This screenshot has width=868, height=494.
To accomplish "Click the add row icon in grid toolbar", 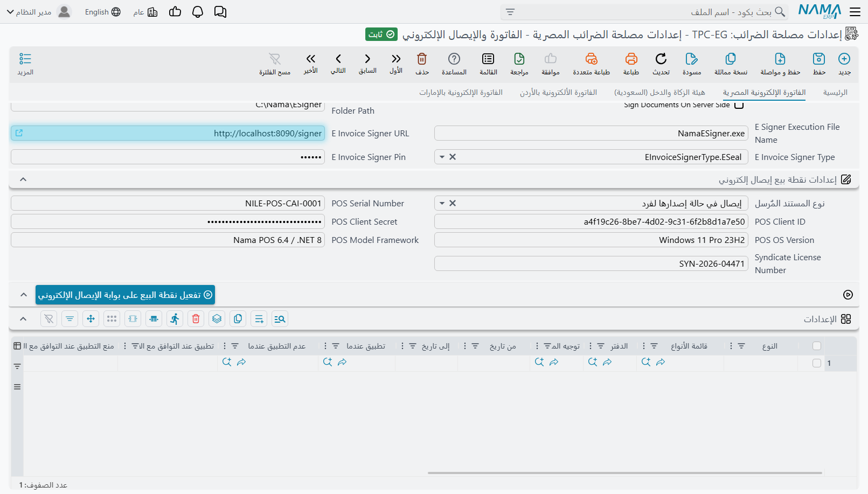I will point(259,319).
